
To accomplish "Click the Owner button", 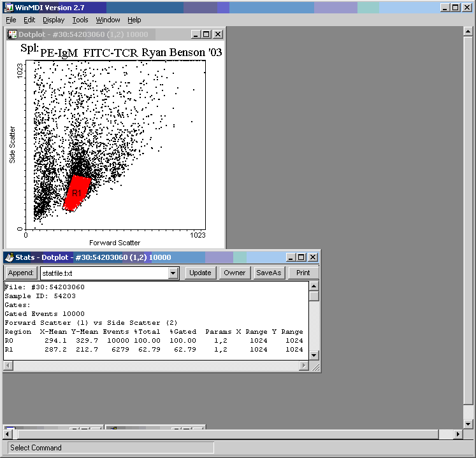I will 234,273.
